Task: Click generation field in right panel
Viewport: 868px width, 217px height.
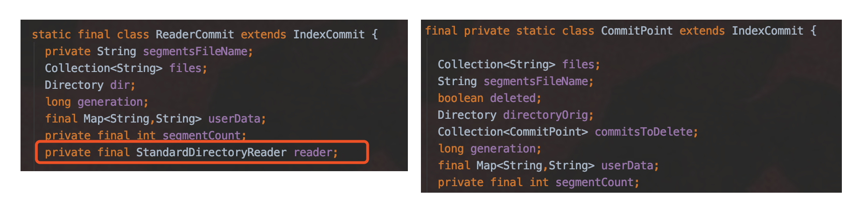Action: pos(503,149)
